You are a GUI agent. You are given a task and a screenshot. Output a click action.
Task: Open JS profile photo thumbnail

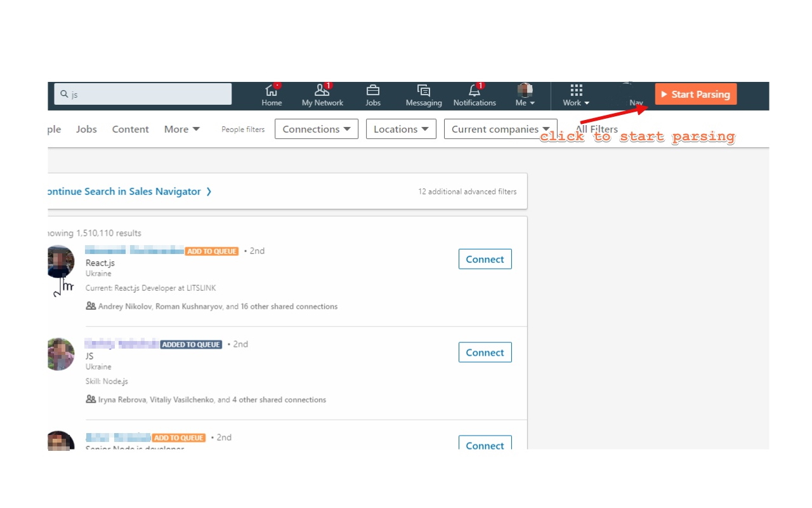pyautogui.click(x=60, y=354)
